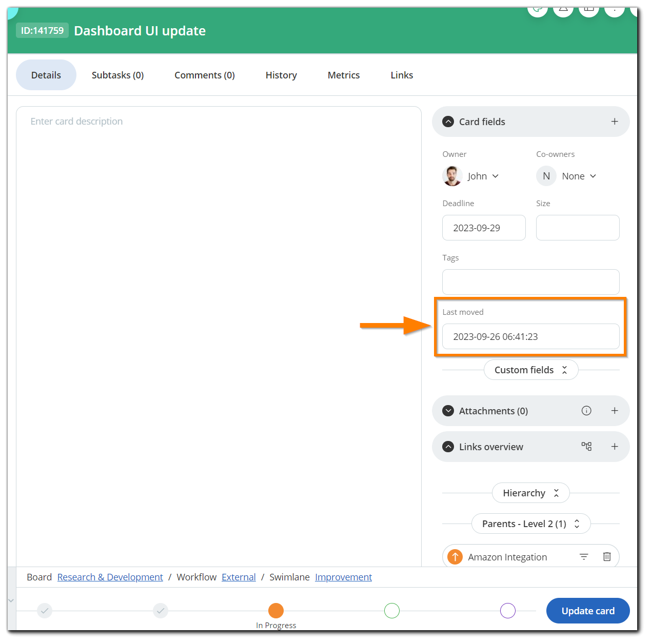Toggle the Hierarchy section
The image size is (651, 644).
[x=530, y=493]
